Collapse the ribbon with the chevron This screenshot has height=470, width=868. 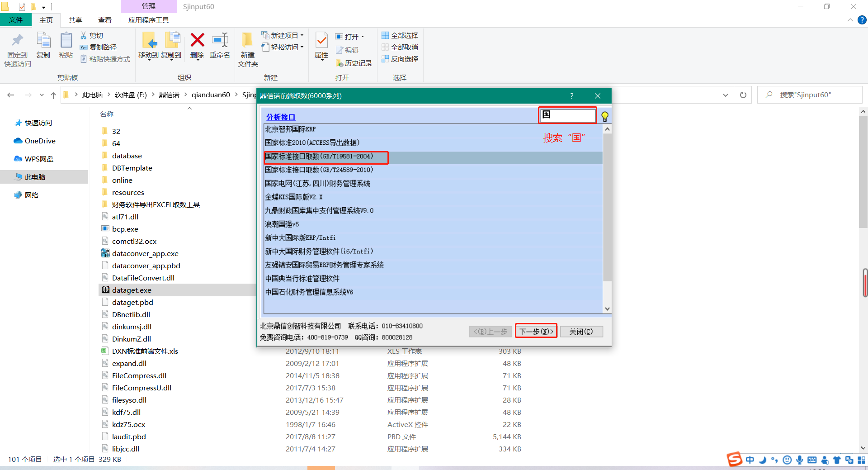[850, 20]
